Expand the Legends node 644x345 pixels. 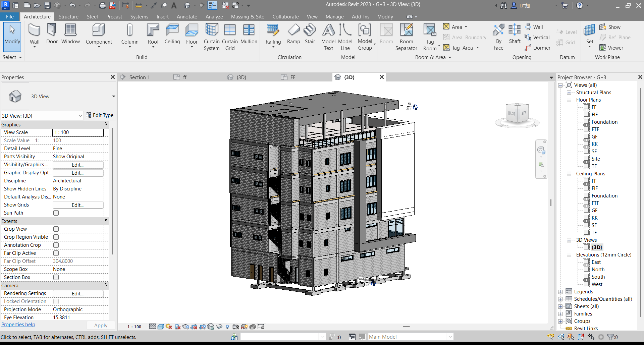560,292
